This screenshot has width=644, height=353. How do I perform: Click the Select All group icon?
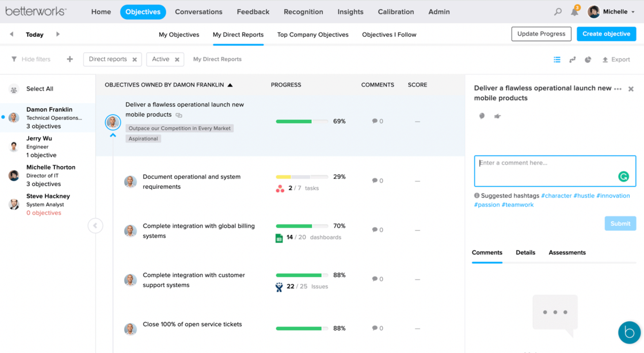[x=14, y=89]
